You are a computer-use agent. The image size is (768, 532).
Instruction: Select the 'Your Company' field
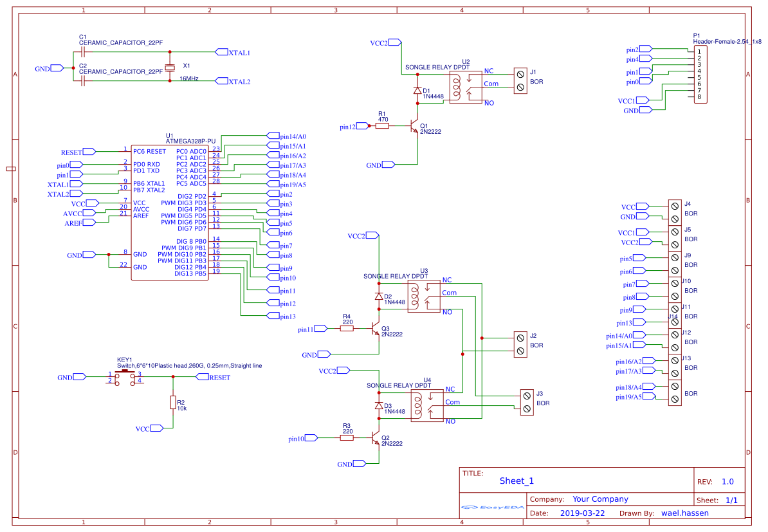600,499
